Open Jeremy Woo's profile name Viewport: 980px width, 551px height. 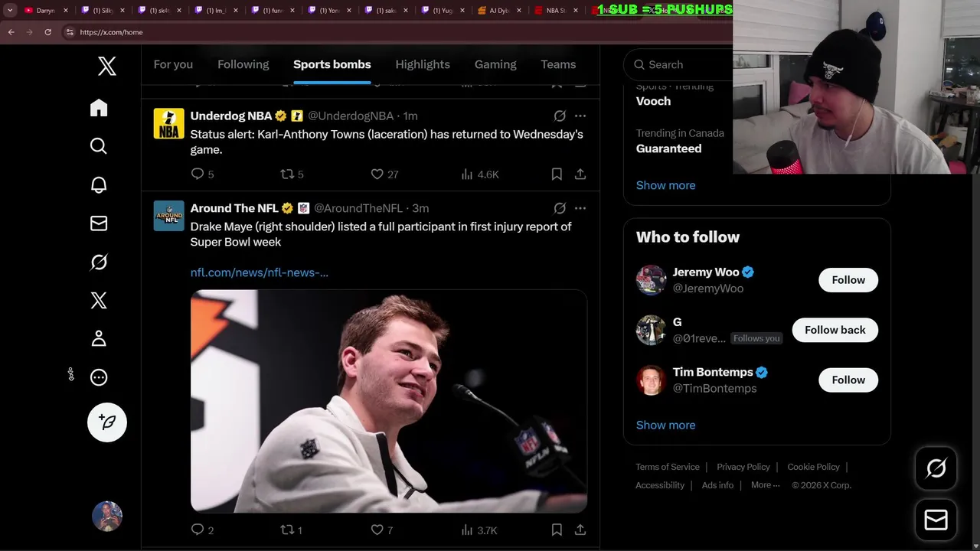click(x=706, y=272)
